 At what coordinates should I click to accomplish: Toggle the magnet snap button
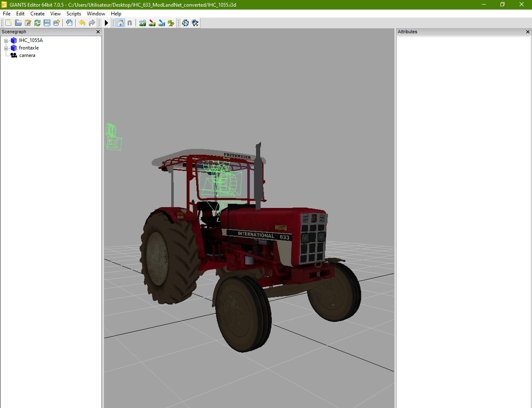130,23
